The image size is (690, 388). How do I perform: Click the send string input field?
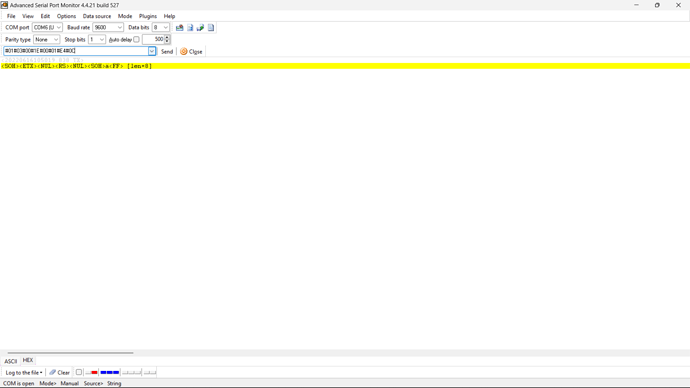(x=76, y=51)
